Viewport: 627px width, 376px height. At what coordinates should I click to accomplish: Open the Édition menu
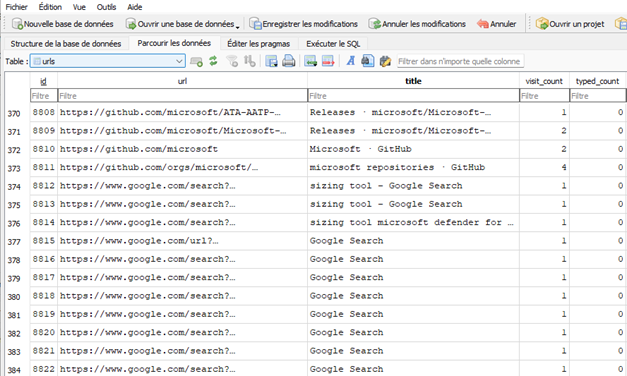click(50, 7)
